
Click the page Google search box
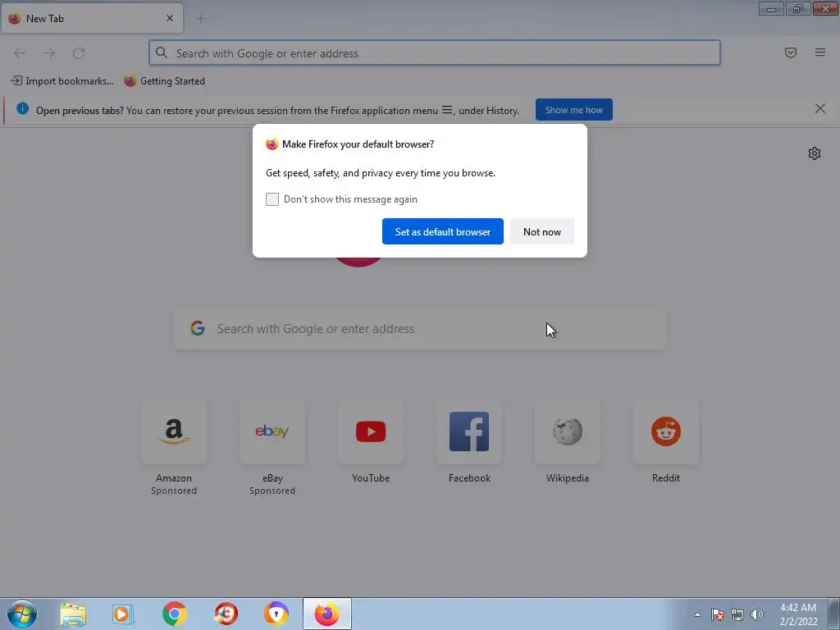pyautogui.click(x=420, y=329)
